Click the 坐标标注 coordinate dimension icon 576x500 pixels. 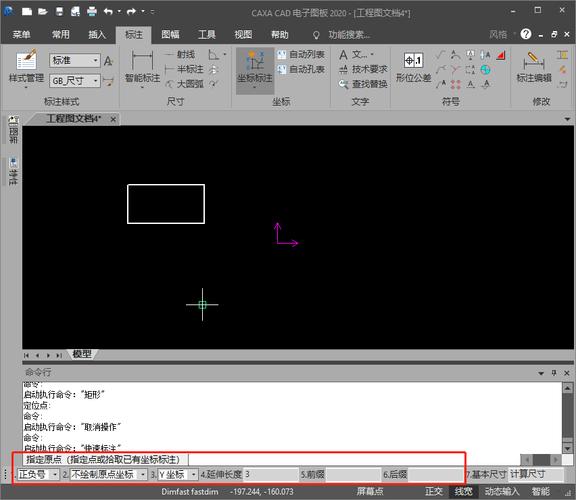[255, 60]
